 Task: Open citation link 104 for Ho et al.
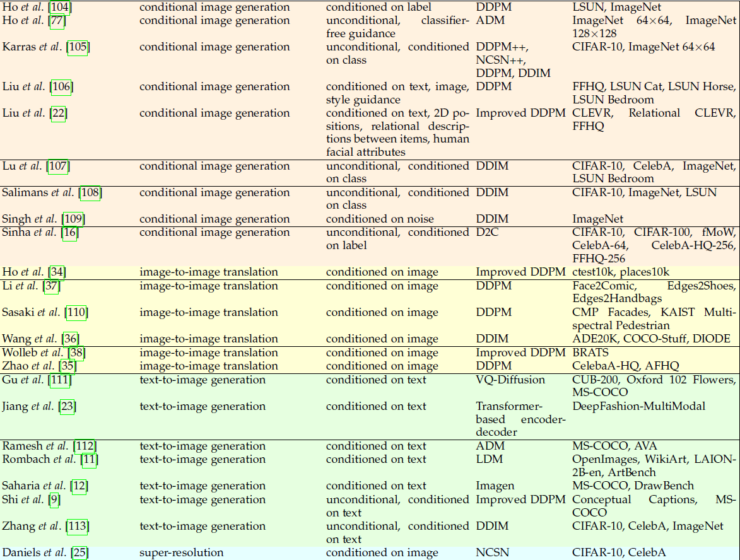(60, 7)
